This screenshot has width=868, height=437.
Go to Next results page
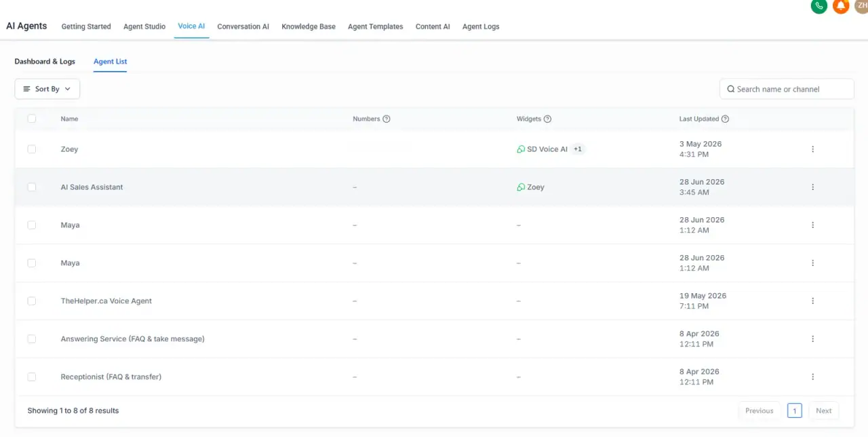(x=824, y=411)
